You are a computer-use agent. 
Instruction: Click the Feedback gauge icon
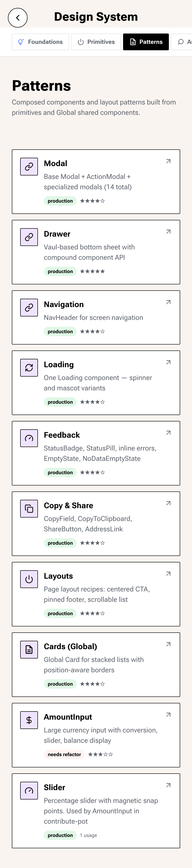(29, 438)
